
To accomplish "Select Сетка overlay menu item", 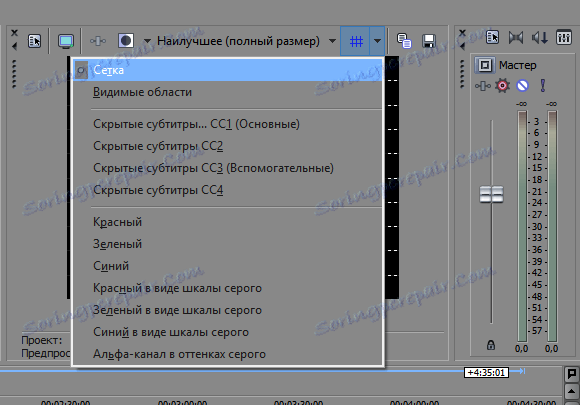I will (227, 70).
